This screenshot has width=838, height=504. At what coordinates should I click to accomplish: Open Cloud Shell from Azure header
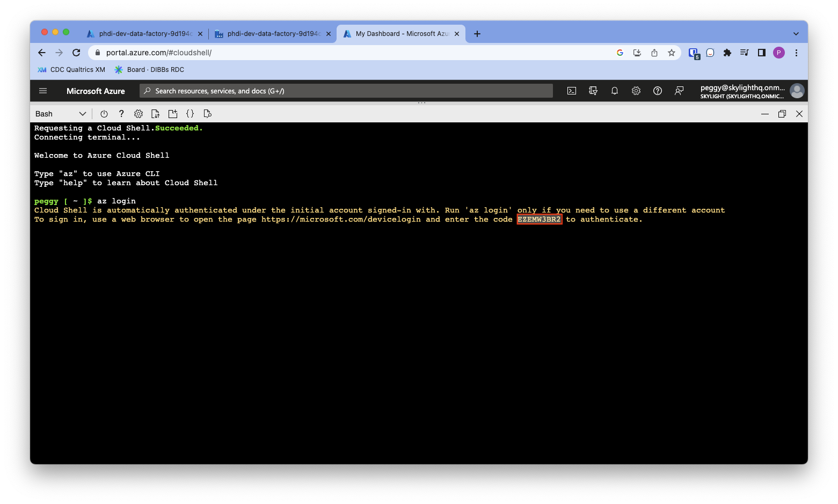click(572, 91)
